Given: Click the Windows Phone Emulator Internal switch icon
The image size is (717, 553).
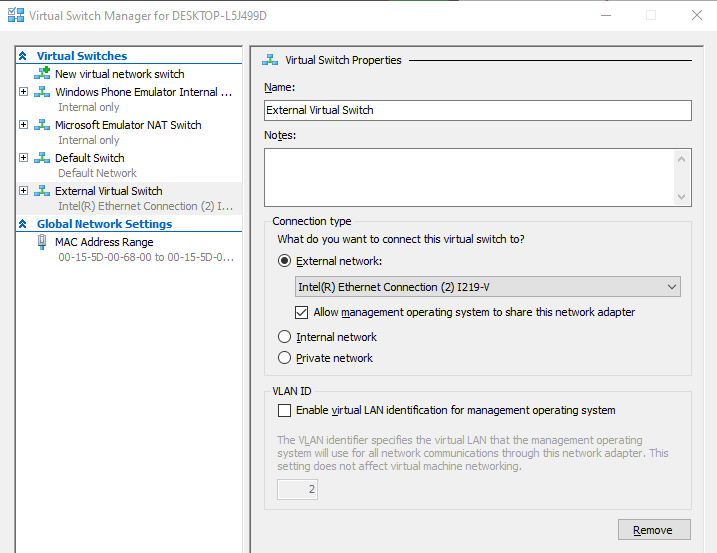Looking at the screenshot, I should pos(42,92).
